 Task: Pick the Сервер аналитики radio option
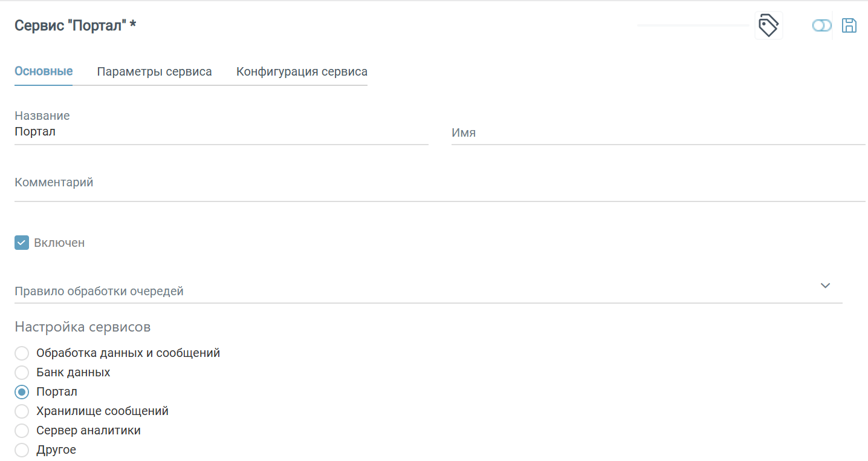pyautogui.click(x=22, y=430)
